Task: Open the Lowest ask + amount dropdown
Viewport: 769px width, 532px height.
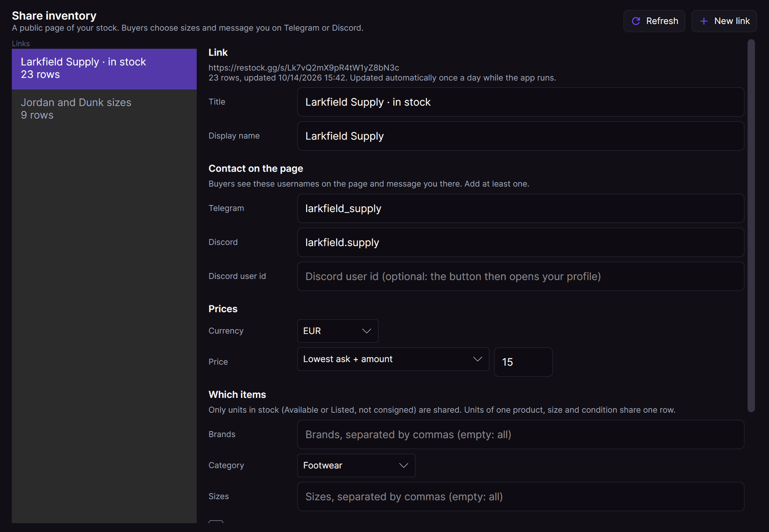Action: tap(393, 359)
